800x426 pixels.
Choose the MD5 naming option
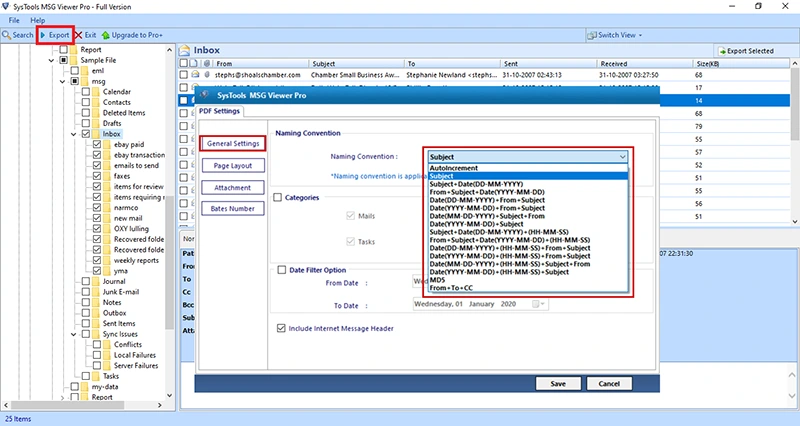(528, 280)
